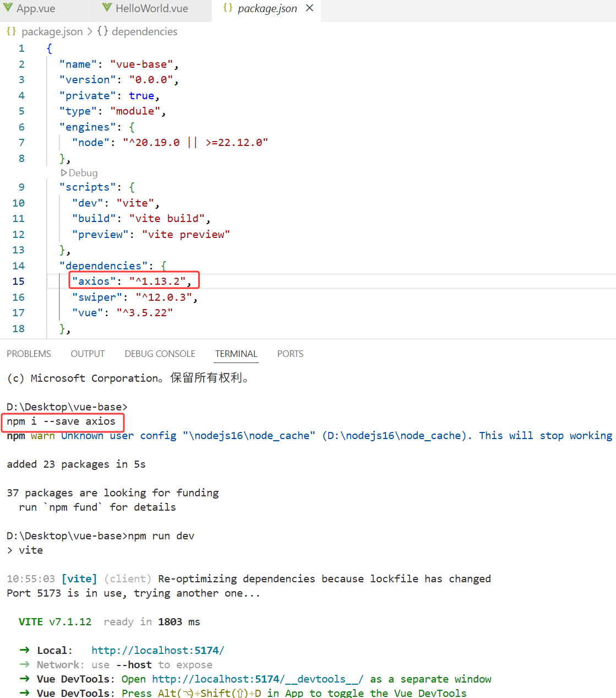Click line number 1 in the gutter
The image size is (616, 698).
click(x=21, y=48)
